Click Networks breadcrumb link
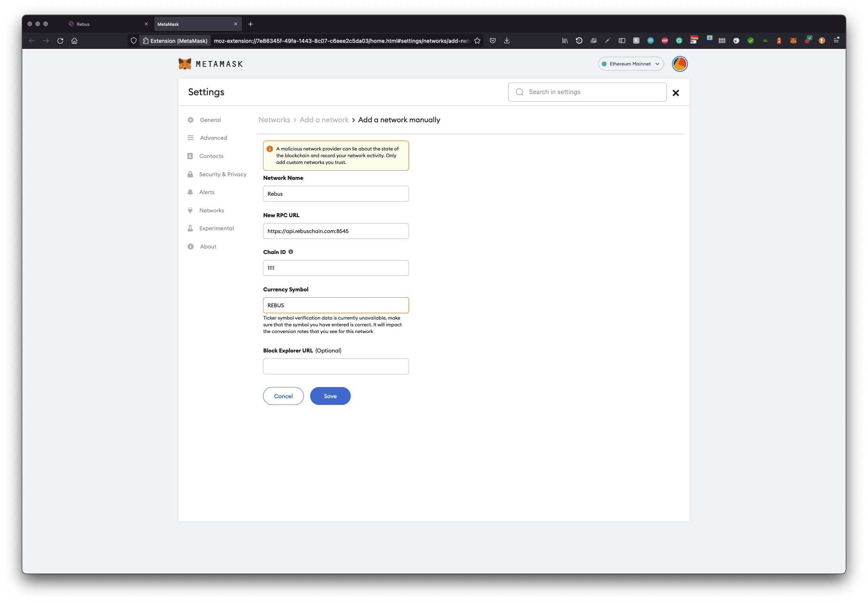 [274, 120]
